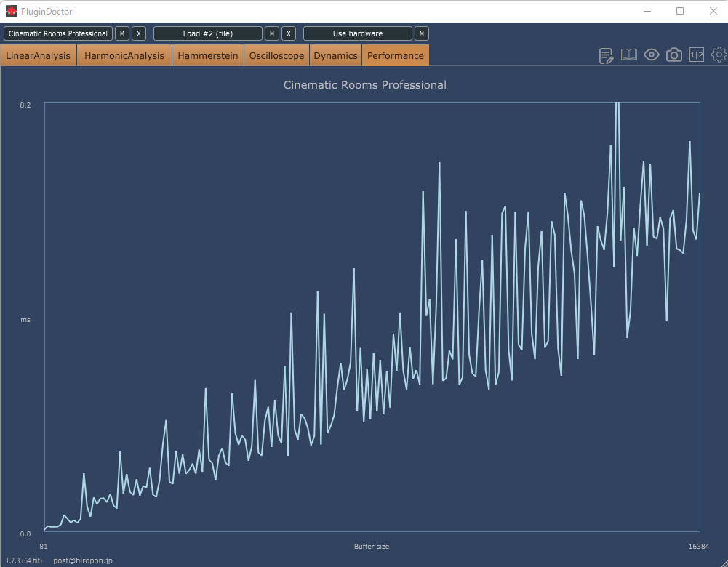Remove Cinematic Rooms plugin with X
Image resolution: width=728 pixels, height=567 pixels.
139,33
